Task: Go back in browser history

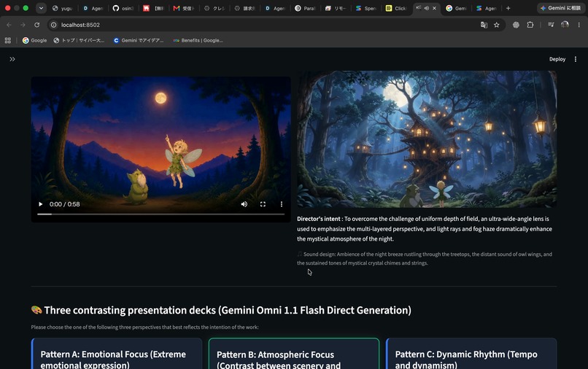Action: pyautogui.click(x=9, y=25)
